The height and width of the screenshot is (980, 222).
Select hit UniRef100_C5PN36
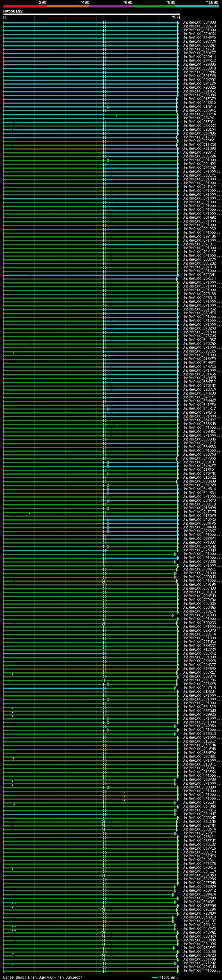[x=199, y=133]
